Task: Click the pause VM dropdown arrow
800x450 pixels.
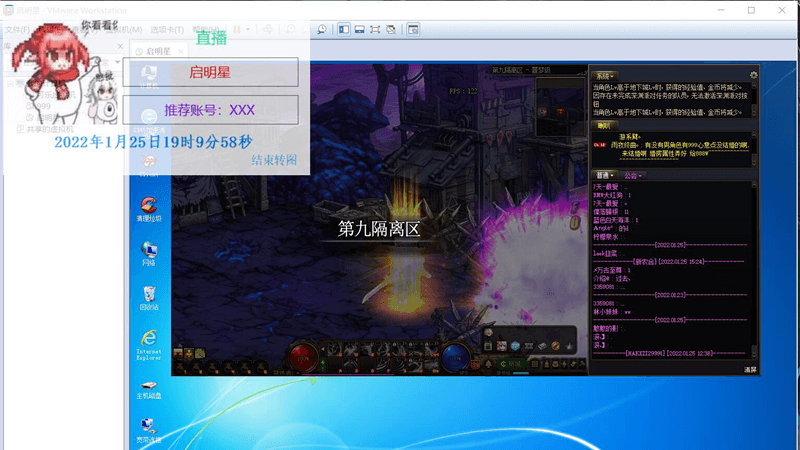Action: 248,30
